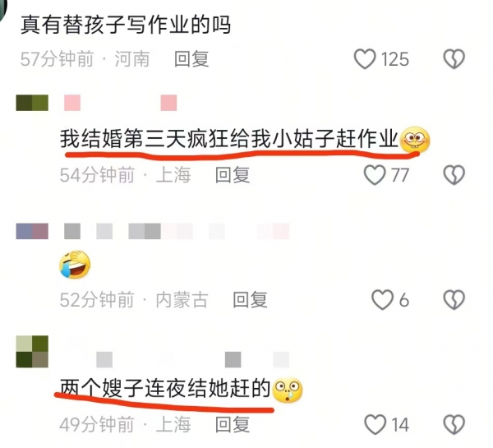Select comment text 两个嫂子连夜结她赶的
Image resolution: width=493 pixels, height=448 pixels.
tap(165, 389)
